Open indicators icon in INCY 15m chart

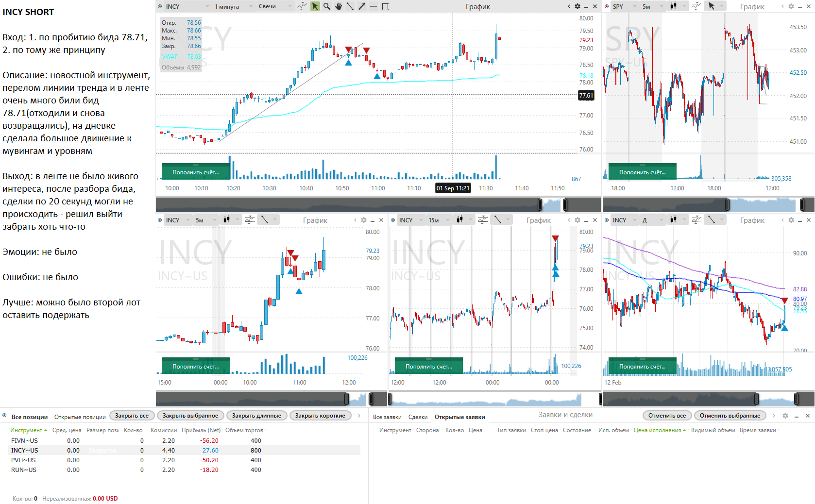tap(483, 220)
